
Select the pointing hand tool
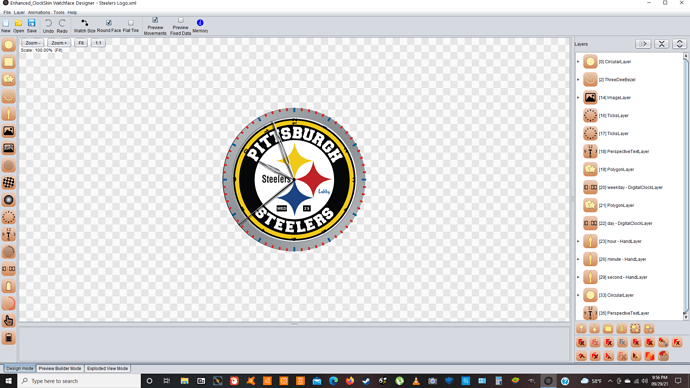(x=8, y=320)
